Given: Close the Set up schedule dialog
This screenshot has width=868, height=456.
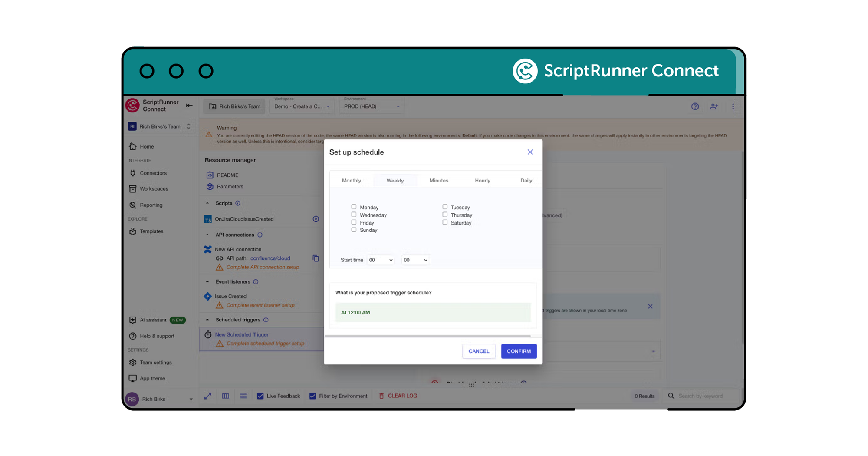Looking at the screenshot, I should pos(530,152).
